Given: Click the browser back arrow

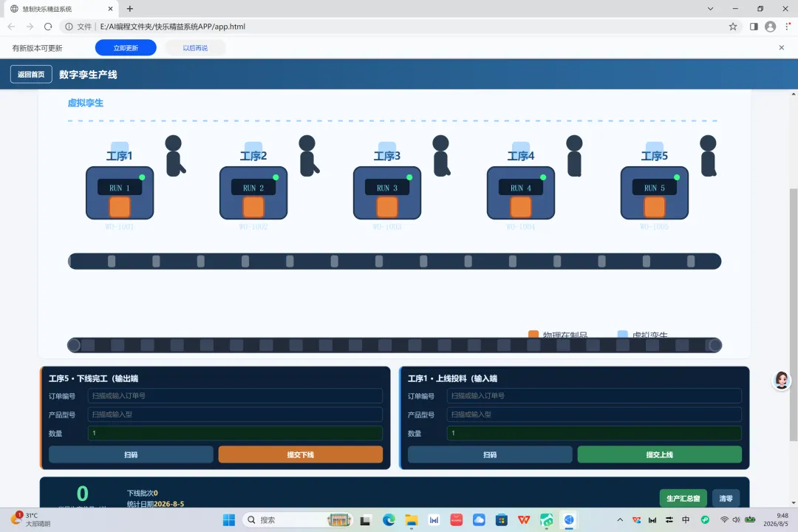Looking at the screenshot, I should [11, 27].
